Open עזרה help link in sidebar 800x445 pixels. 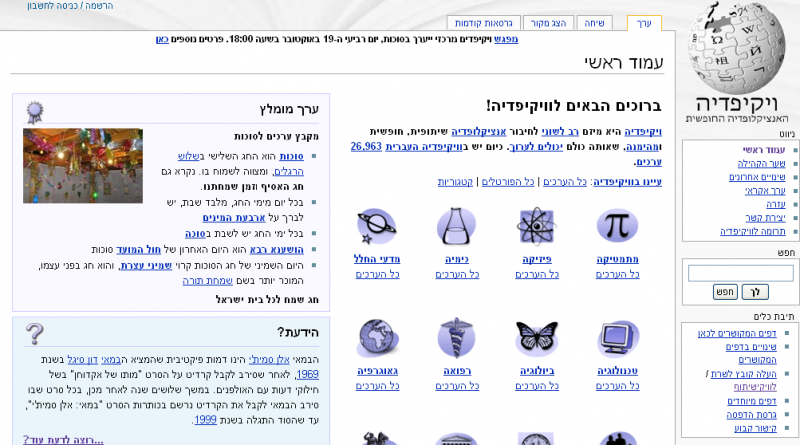tap(776, 204)
